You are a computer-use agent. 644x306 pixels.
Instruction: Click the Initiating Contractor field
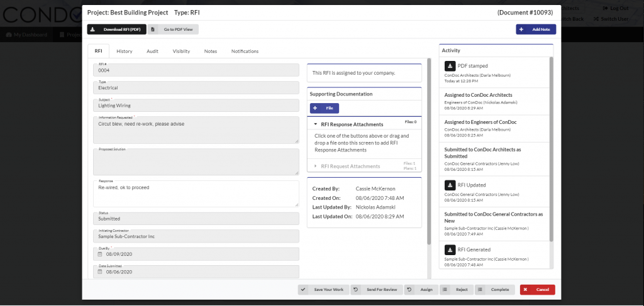point(196,236)
